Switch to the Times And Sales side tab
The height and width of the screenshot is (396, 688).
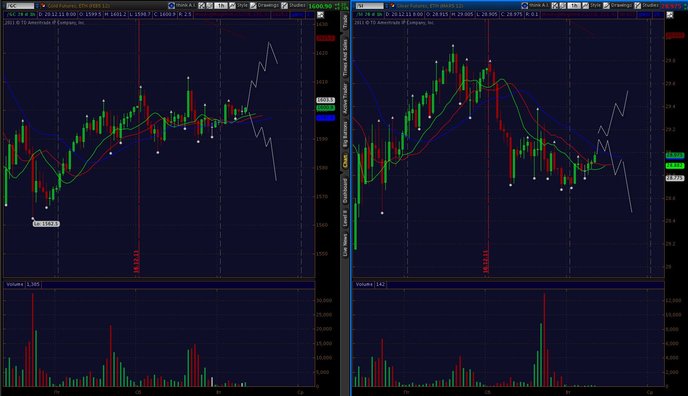tap(345, 57)
